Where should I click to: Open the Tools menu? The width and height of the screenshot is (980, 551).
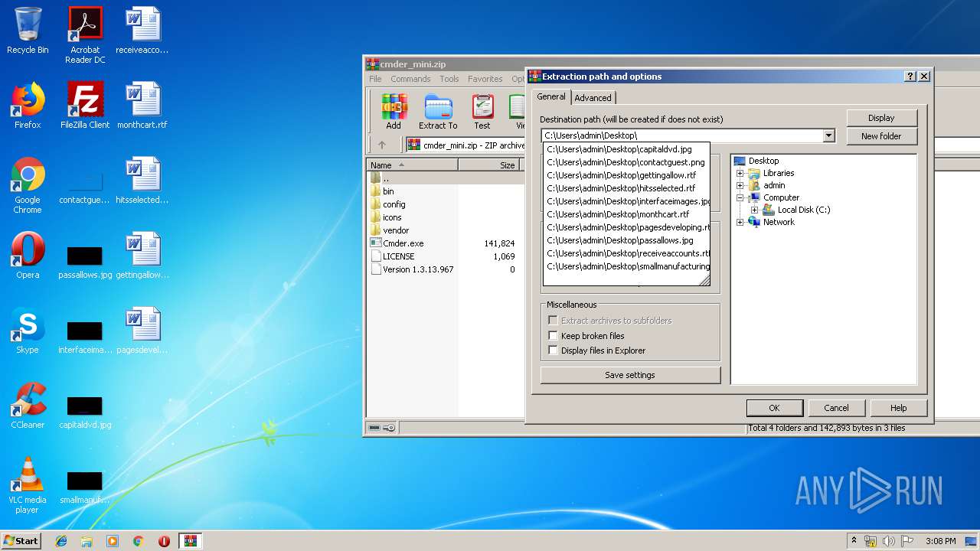pos(449,79)
